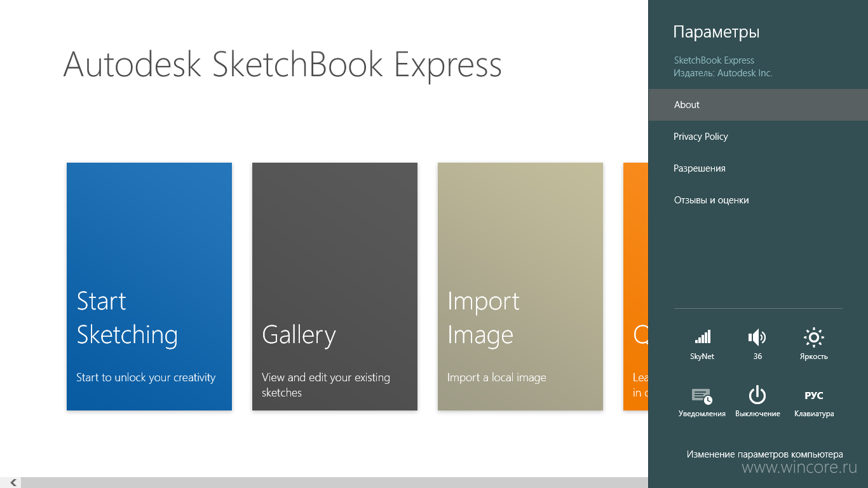Click the Параметры pane heading

[717, 32]
